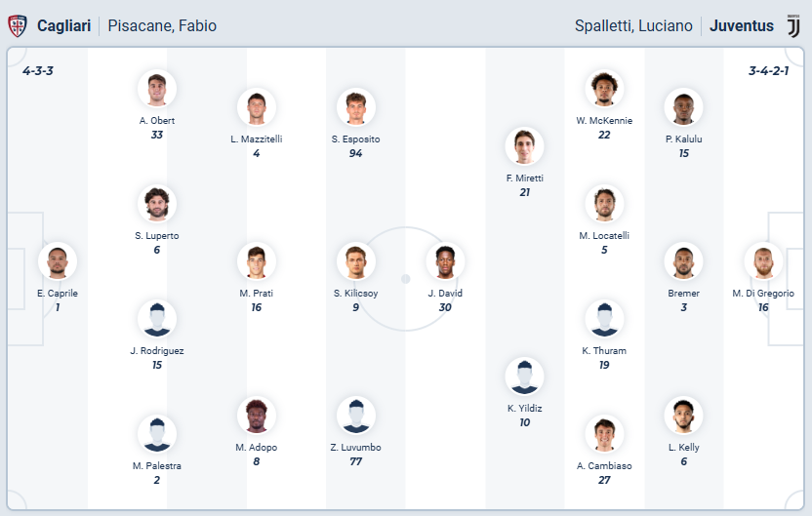Select W. McKennie player avatar
This screenshot has height=516, width=812.
[x=604, y=89]
